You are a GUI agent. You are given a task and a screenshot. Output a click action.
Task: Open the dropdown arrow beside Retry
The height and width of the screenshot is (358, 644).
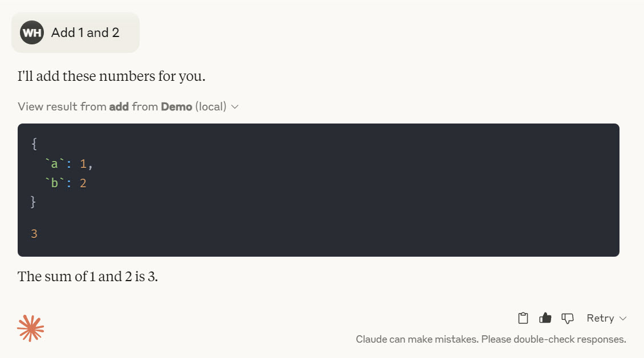pyautogui.click(x=623, y=319)
